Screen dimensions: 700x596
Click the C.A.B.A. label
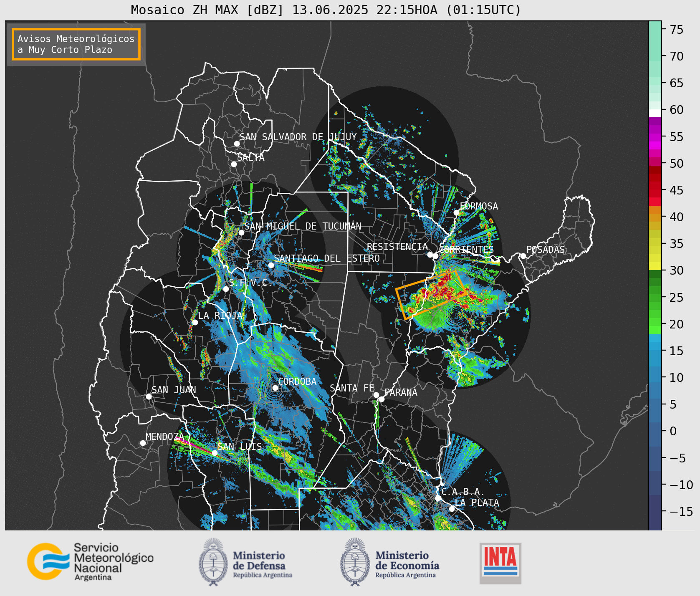point(463,492)
